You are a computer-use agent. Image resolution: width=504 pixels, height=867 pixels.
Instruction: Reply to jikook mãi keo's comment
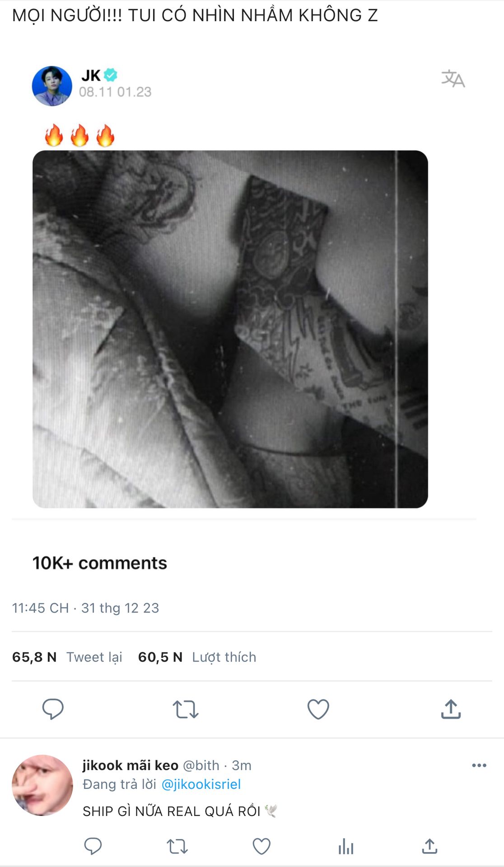coord(93,846)
